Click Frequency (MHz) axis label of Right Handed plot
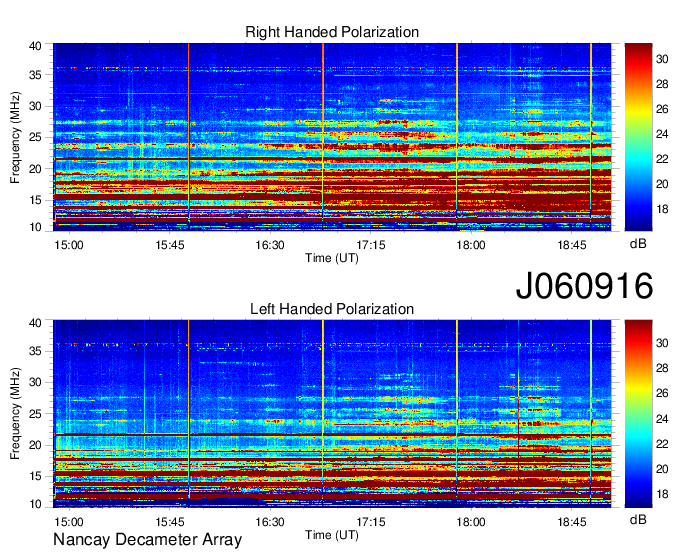 [15, 137]
